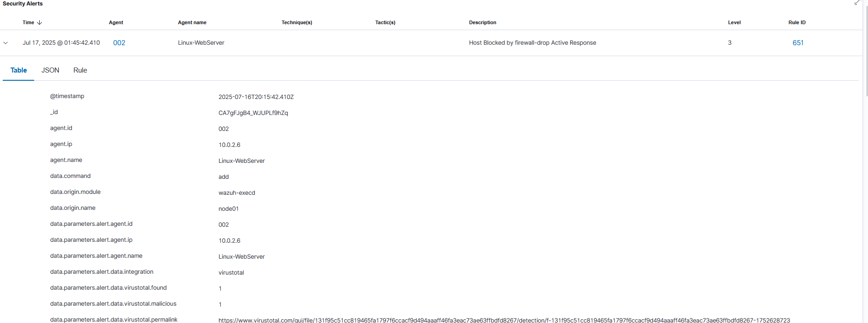Click the Tactic(s) column header
This screenshot has width=868, height=323.
click(385, 22)
